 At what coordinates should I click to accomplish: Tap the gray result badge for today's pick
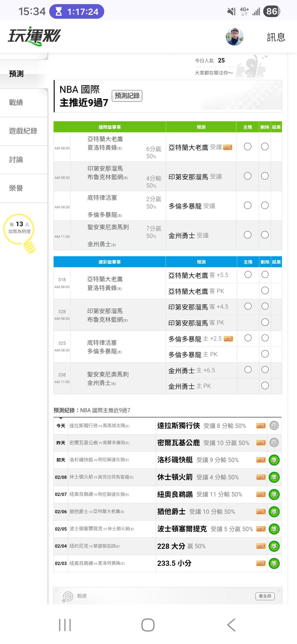pos(274,425)
